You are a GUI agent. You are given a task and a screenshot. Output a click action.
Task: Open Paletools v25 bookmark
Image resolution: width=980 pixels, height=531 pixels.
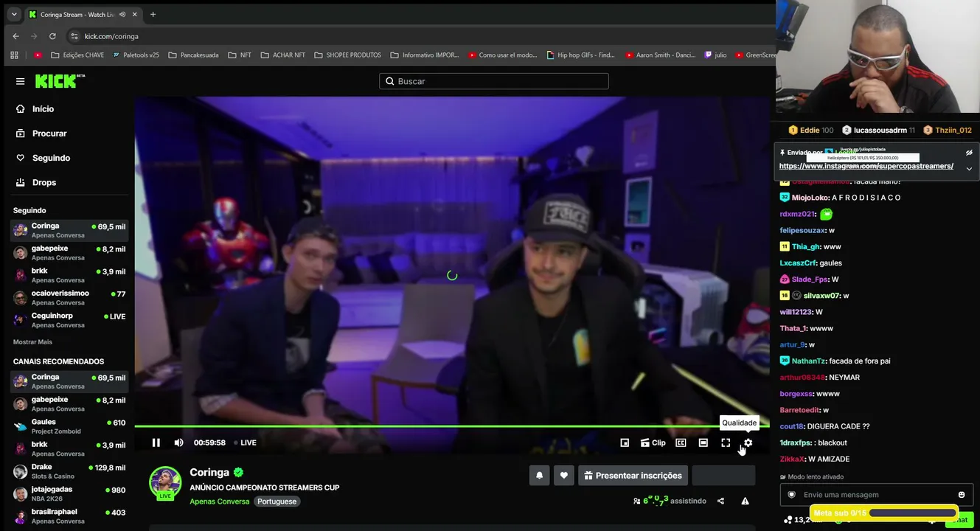(x=136, y=55)
